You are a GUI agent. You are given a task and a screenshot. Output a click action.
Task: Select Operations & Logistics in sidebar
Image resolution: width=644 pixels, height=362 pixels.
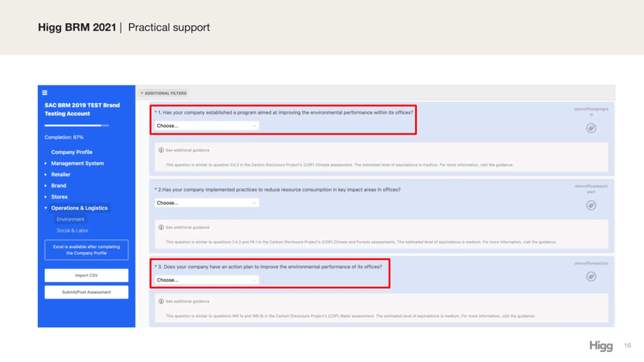click(79, 208)
